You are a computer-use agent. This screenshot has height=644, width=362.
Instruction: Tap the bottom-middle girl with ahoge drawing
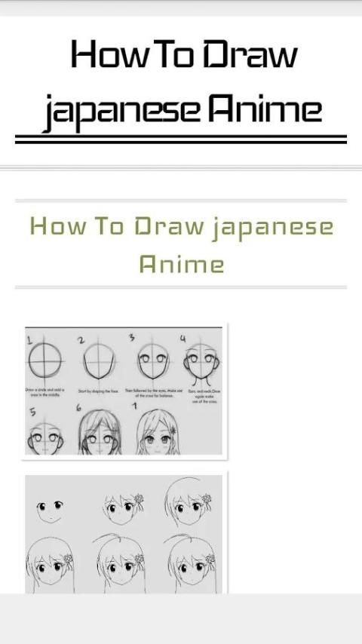[x=120, y=563]
